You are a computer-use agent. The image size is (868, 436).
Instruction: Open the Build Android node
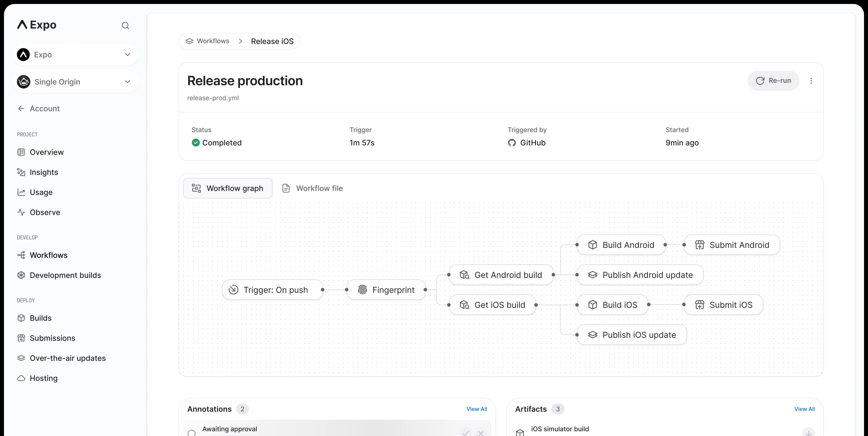click(621, 245)
